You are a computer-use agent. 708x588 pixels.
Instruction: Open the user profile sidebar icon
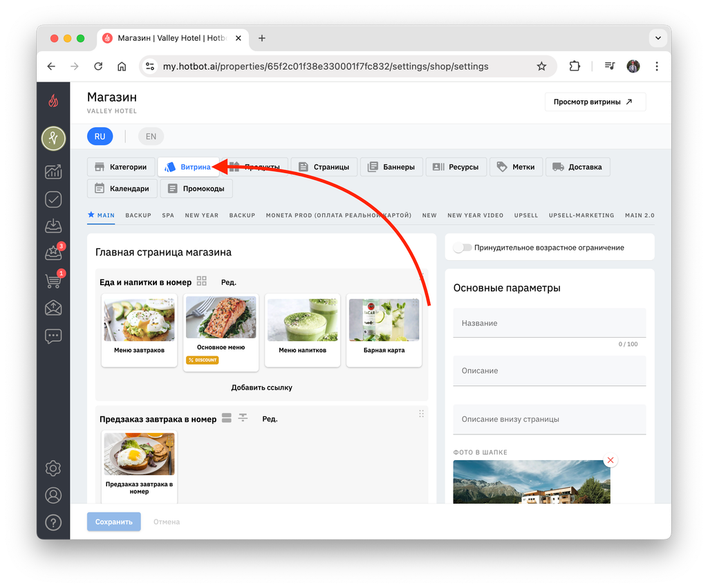click(x=53, y=495)
